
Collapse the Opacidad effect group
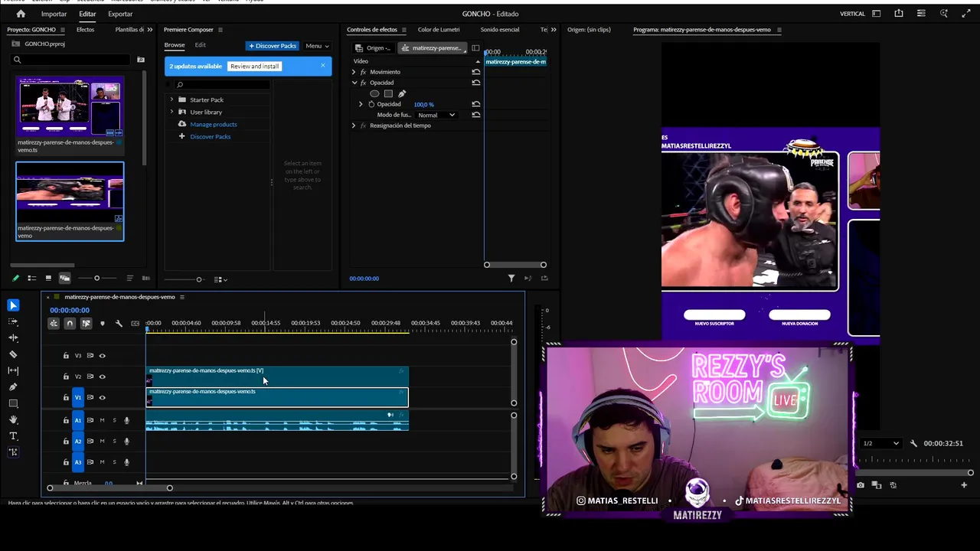click(x=354, y=83)
